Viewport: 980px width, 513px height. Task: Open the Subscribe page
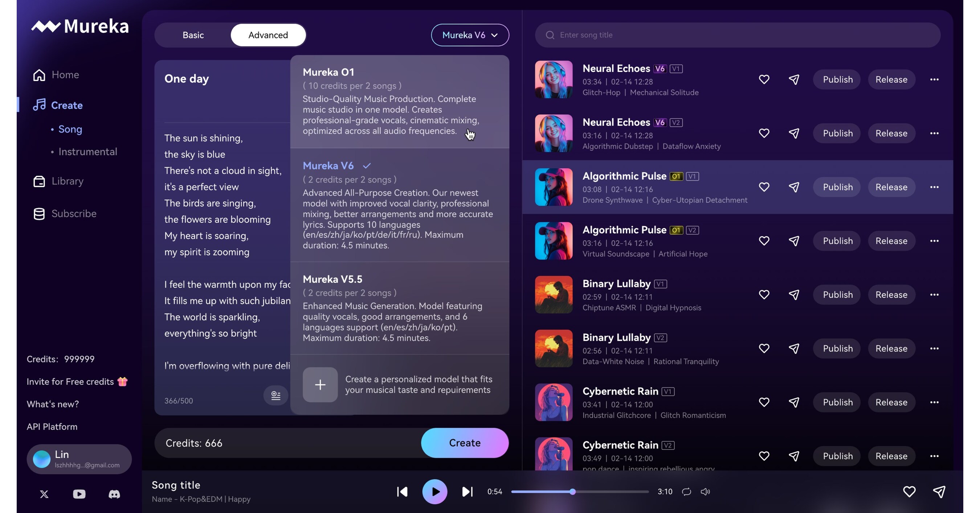click(74, 213)
